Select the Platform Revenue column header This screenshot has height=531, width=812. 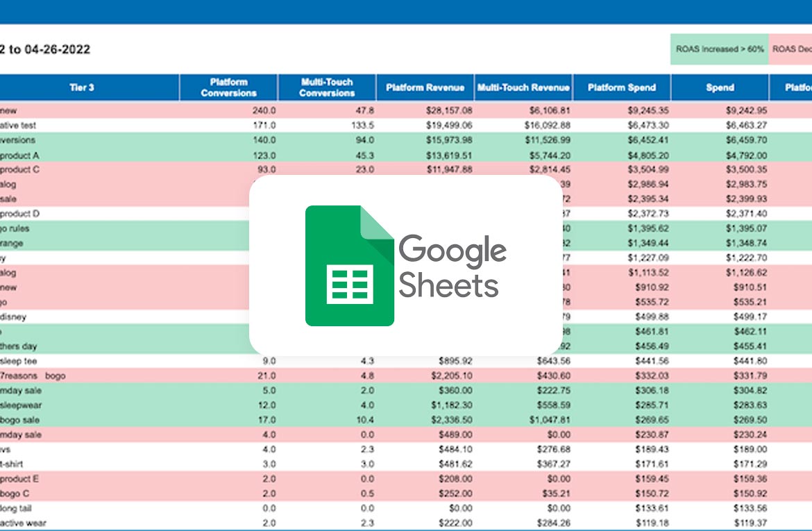pos(425,87)
